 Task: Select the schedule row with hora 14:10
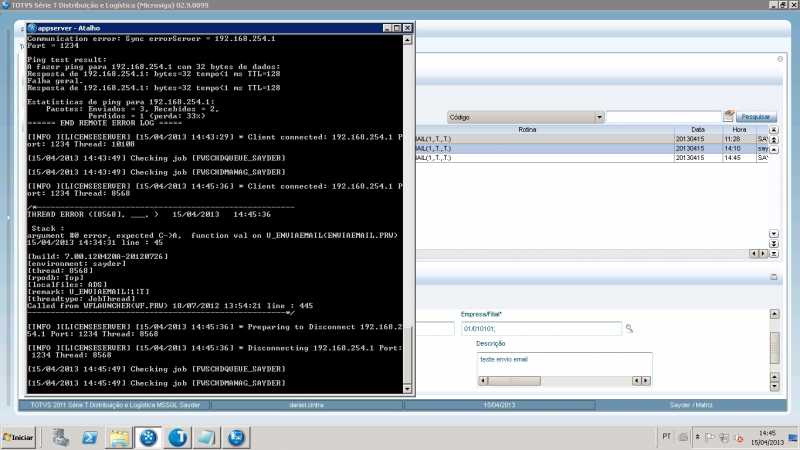[592, 148]
